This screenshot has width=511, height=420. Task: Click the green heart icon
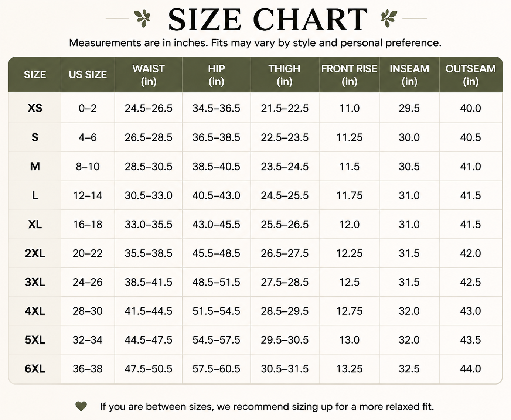point(81,406)
